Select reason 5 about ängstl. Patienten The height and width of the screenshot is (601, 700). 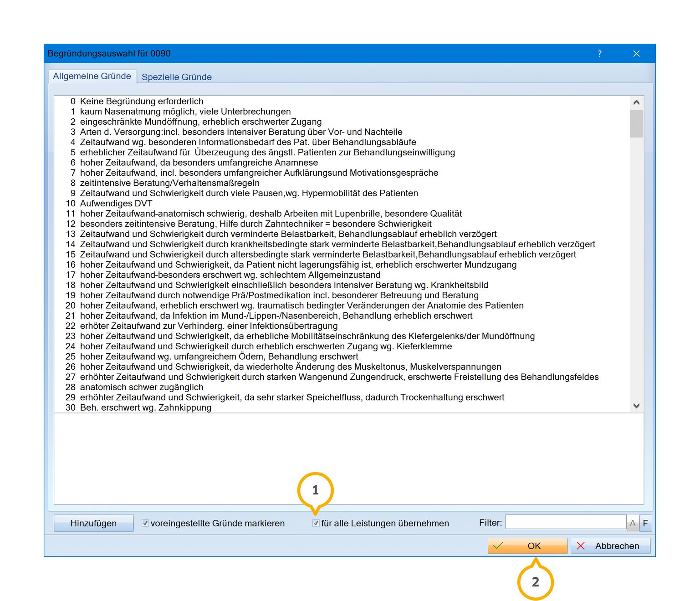[x=342, y=152]
